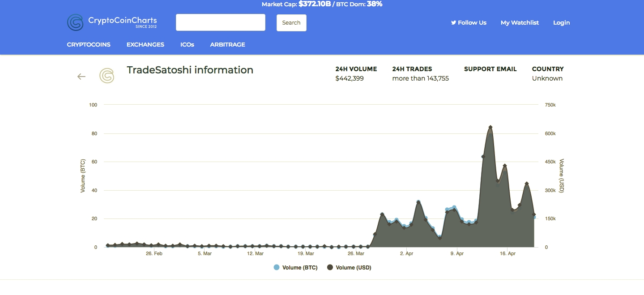644x295 pixels.
Task: Open the EXCHANGES menu
Action: click(145, 45)
